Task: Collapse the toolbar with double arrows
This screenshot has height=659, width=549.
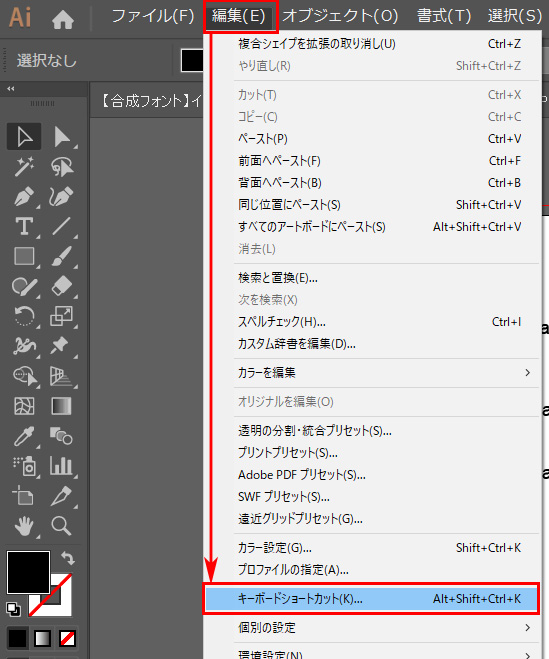Action: [x=11, y=89]
